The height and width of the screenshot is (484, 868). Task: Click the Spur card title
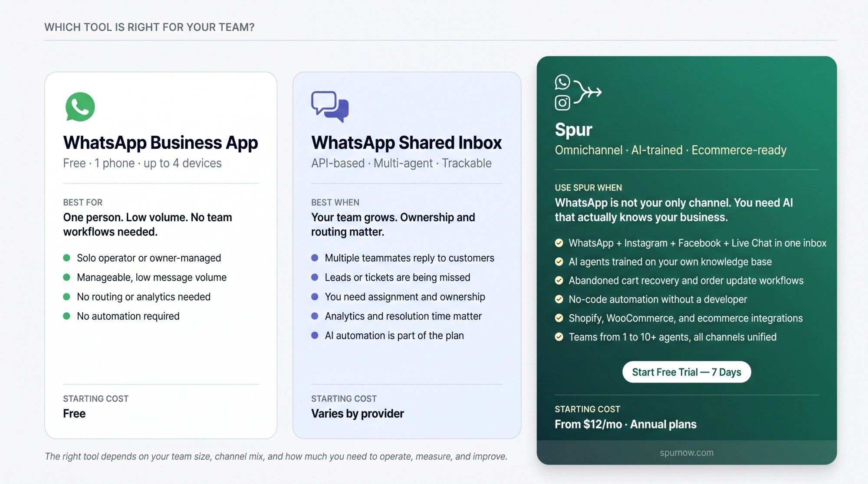[x=573, y=130]
